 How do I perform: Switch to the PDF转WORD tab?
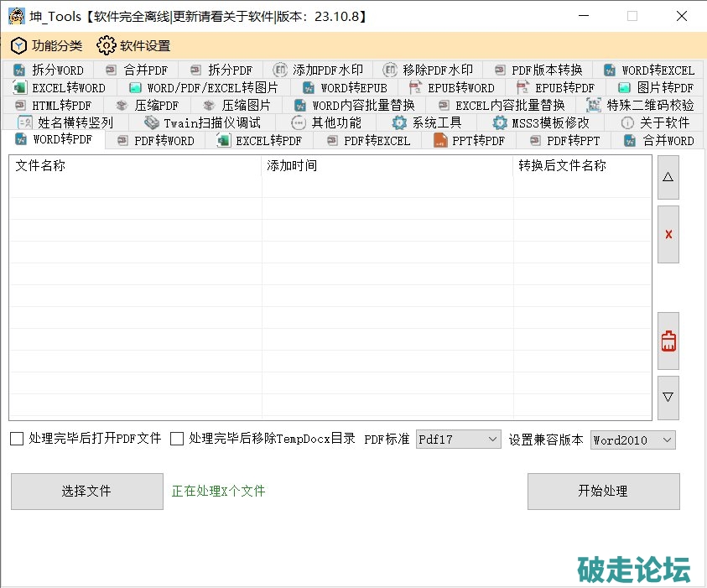[155, 141]
